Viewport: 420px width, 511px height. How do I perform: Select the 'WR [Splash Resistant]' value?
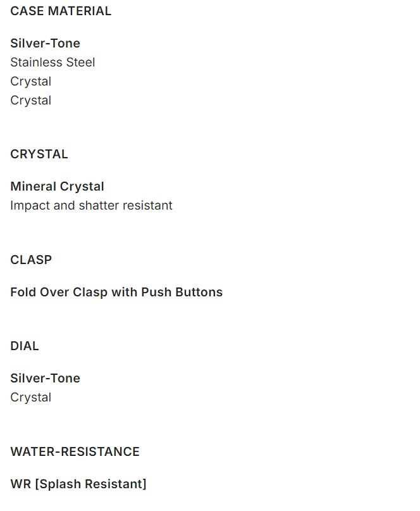[x=78, y=484]
